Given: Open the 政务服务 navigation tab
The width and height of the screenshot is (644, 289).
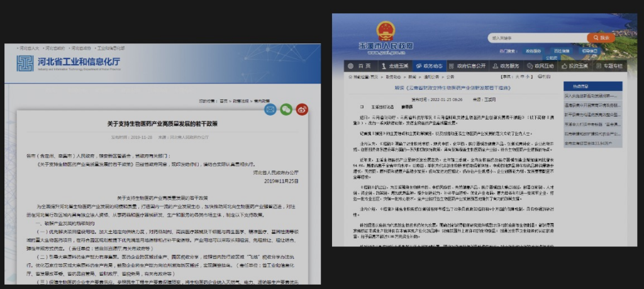Looking at the screenshot, I should pyautogui.click(x=509, y=66).
